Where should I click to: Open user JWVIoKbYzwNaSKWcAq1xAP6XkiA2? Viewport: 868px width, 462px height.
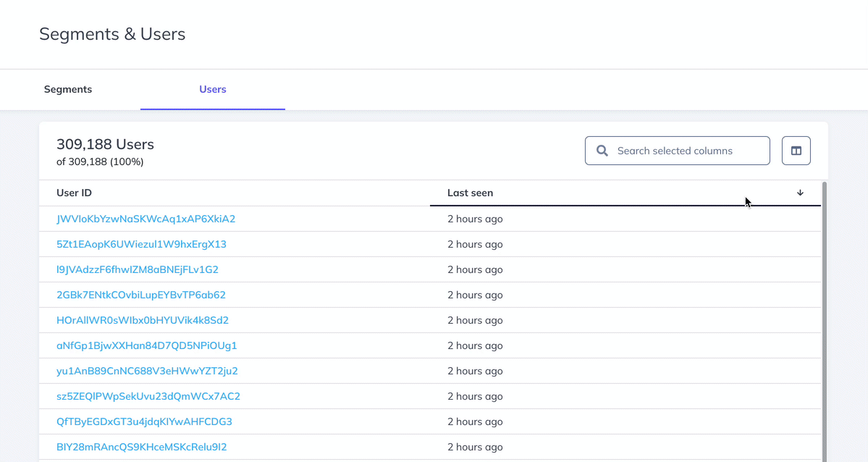click(x=146, y=219)
